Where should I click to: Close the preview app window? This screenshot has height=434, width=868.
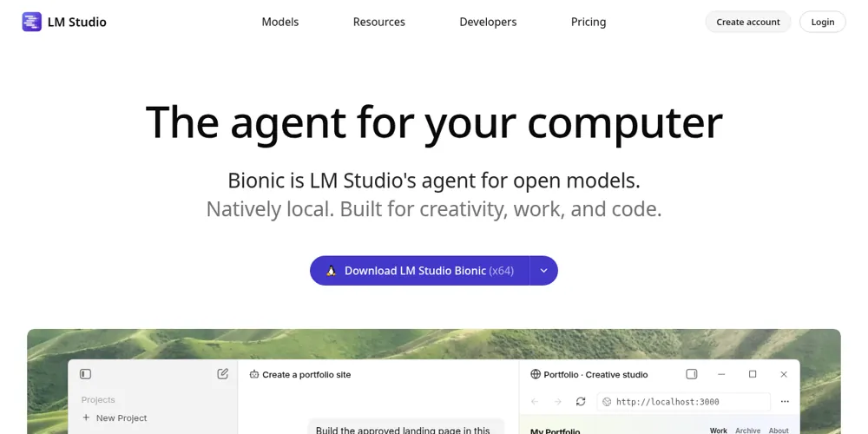[784, 374]
